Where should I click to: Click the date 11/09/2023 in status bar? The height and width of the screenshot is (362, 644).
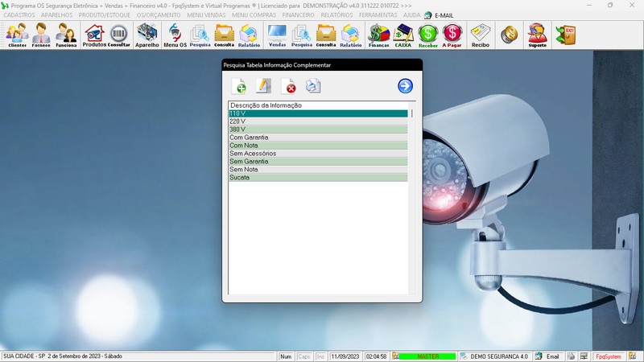[x=345, y=356]
